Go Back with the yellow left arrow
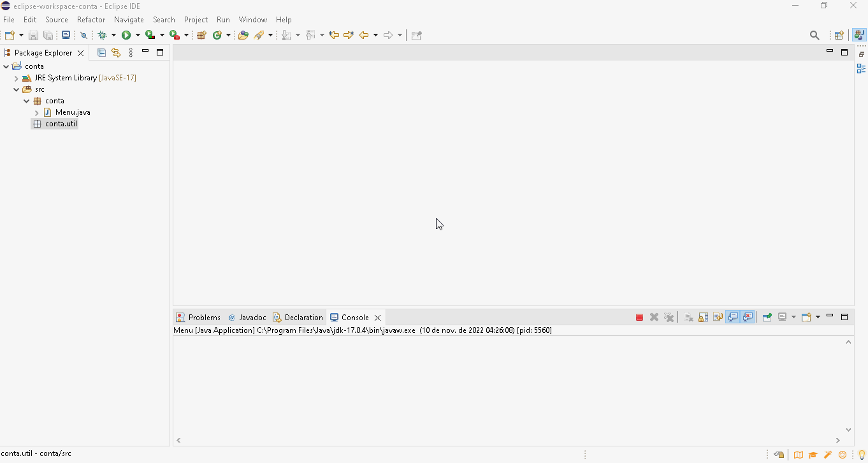 click(364, 35)
